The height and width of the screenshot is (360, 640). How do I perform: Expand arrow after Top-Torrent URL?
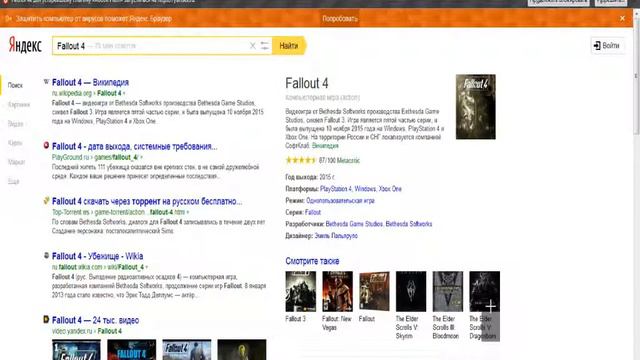pyautogui.click(x=187, y=212)
